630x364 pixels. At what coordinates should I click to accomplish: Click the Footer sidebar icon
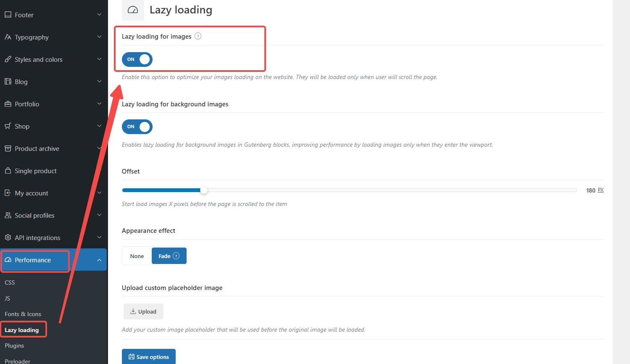tap(8, 15)
